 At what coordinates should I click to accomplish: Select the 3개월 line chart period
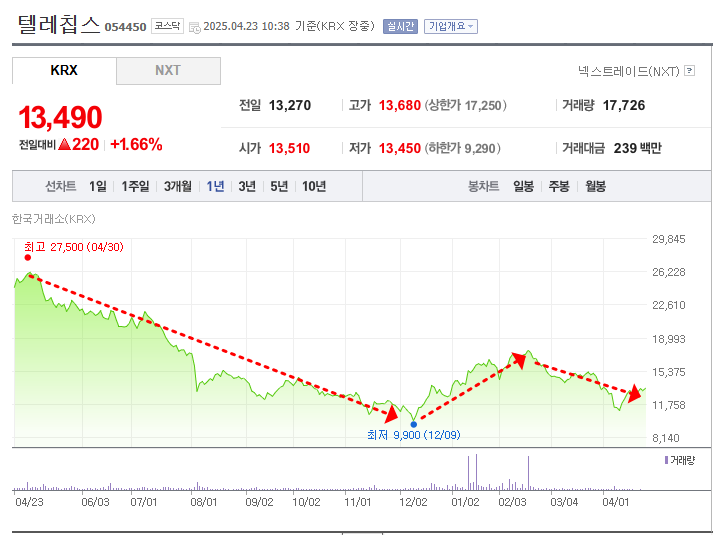[x=178, y=186]
